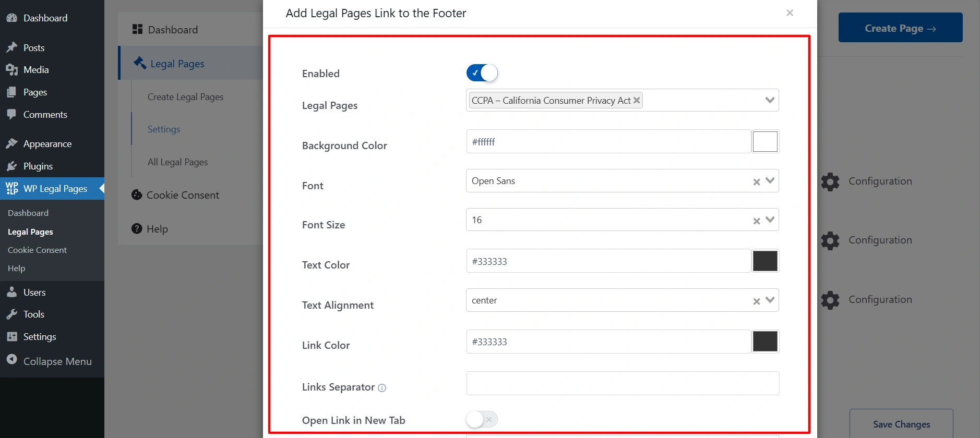The width and height of the screenshot is (980, 438).
Task: Clear the Font Size value 16
Action: click(x=757, y=221)
